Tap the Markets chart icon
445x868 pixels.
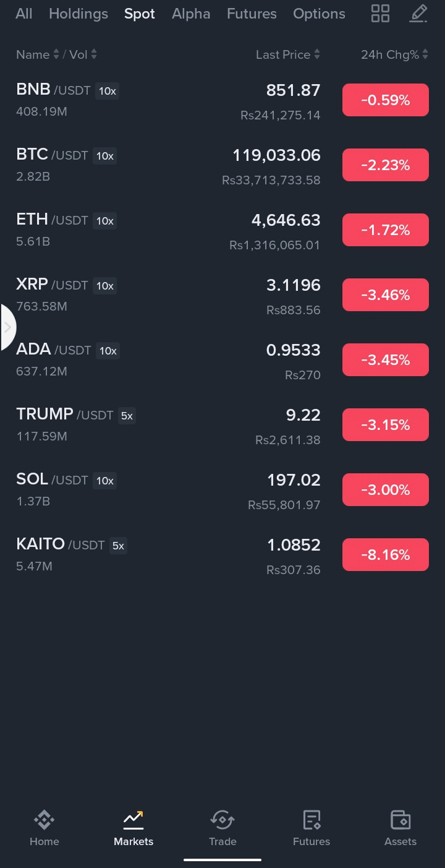[x=133, y=820]
